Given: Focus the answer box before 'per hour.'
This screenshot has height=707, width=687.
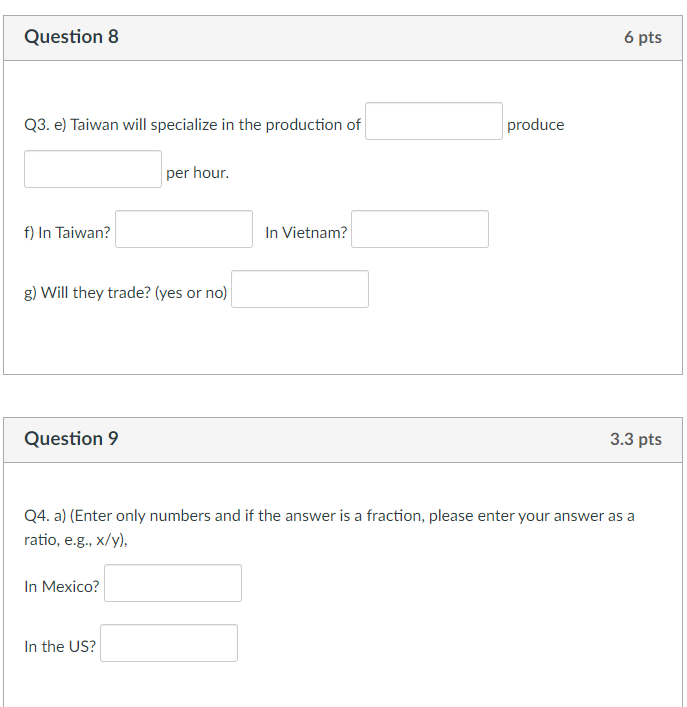Looking at the screenshot, I should (x=93, y=169).
